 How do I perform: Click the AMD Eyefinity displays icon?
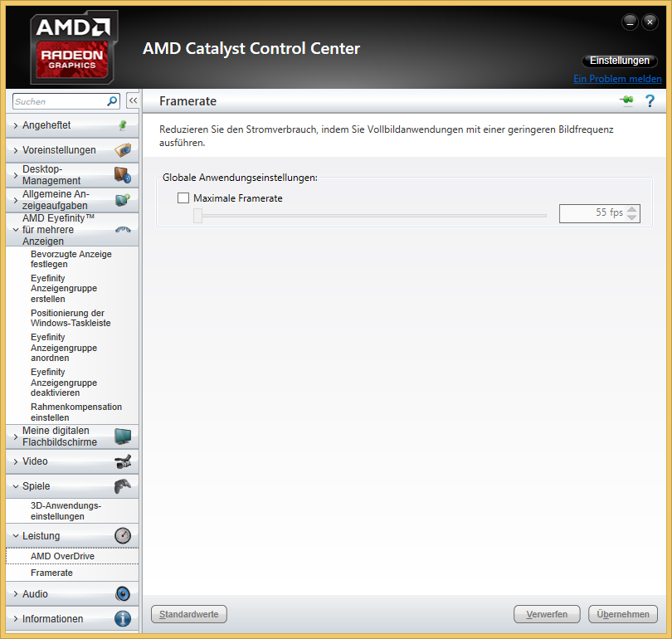click(123, 230)
